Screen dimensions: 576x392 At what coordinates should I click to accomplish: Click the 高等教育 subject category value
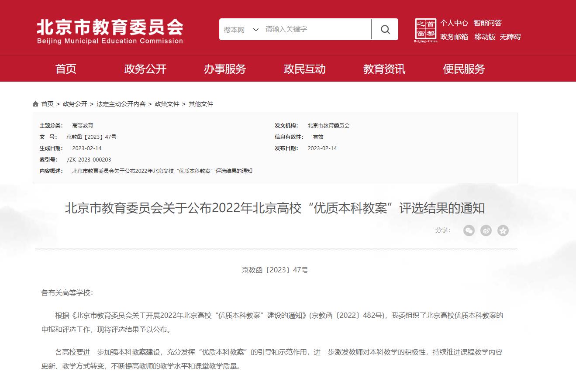(83, 126)
